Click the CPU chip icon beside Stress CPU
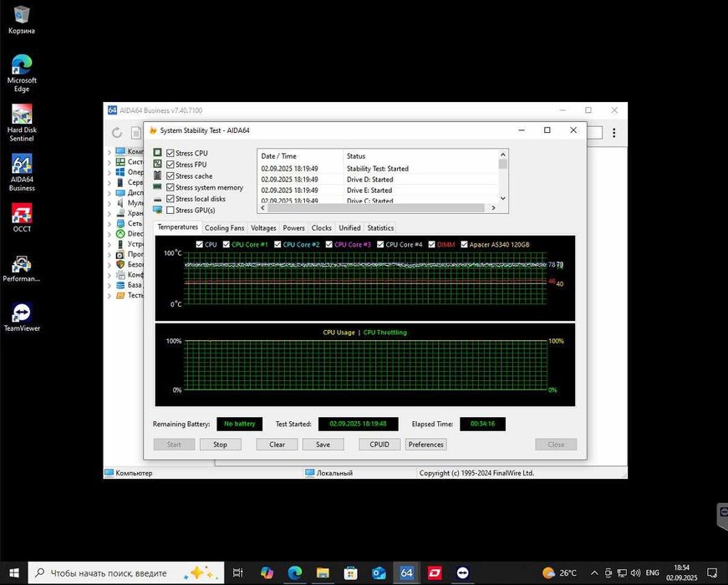The height and width of the screenshot is (585, 728). tap(158, 152)
